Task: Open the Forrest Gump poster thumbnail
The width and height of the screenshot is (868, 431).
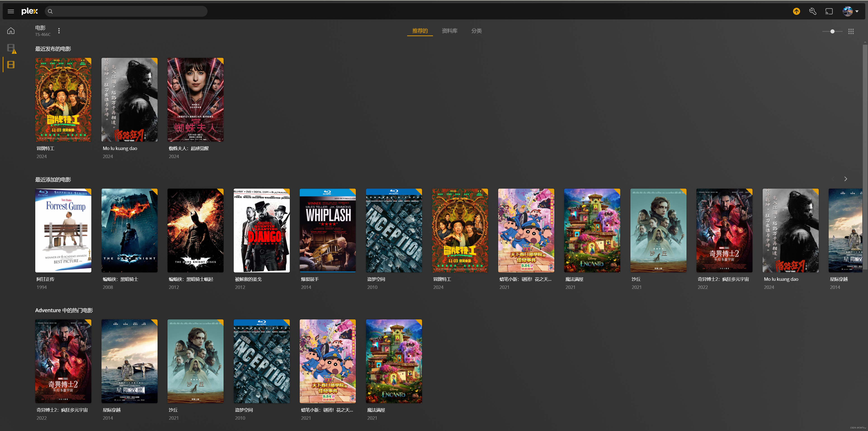Action: [x=63, y=230]
